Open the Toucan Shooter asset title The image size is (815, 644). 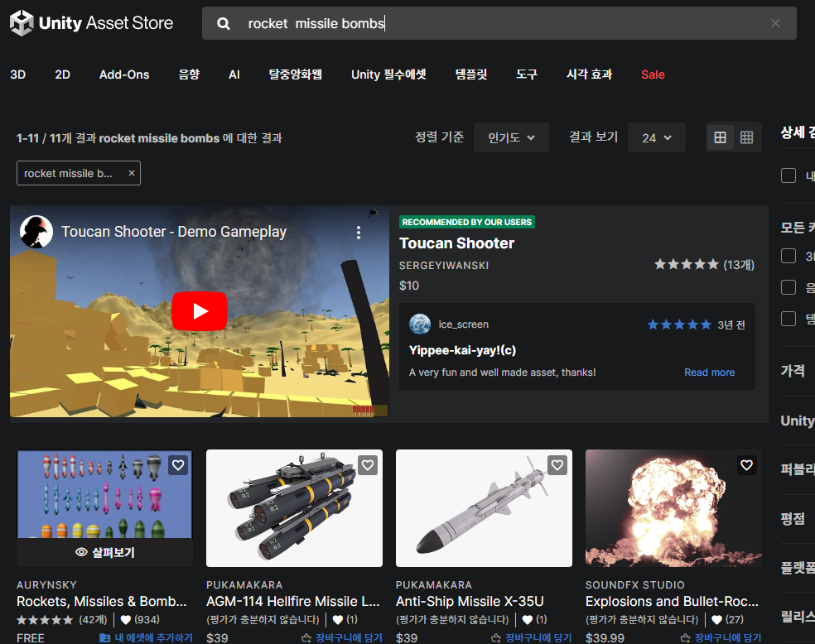tap(456, 243)
